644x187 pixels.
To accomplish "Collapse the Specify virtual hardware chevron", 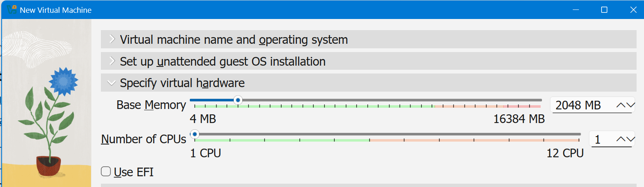I will click(112, 83).
